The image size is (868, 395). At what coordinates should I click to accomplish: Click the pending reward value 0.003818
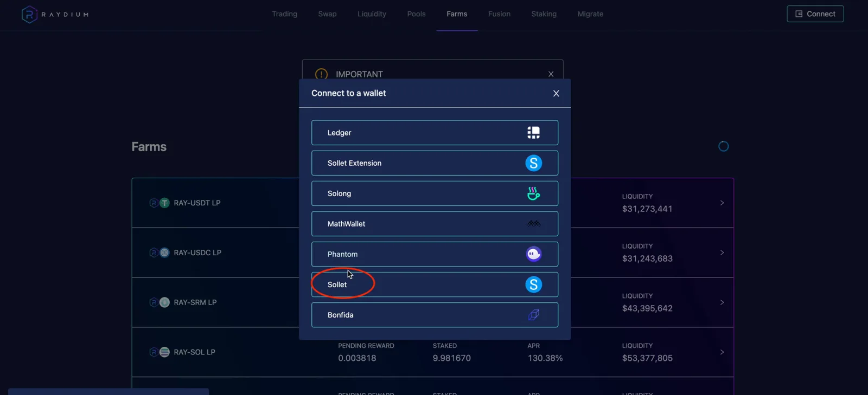357,358
